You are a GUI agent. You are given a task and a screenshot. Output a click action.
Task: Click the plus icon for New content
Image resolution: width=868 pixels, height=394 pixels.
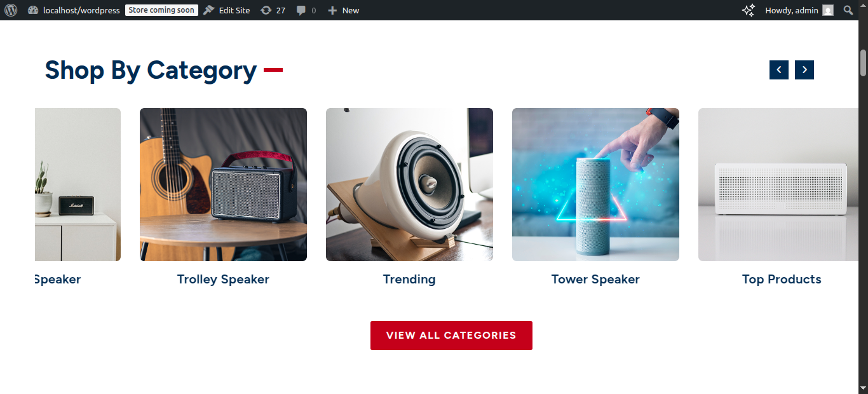tap(332, 10)
